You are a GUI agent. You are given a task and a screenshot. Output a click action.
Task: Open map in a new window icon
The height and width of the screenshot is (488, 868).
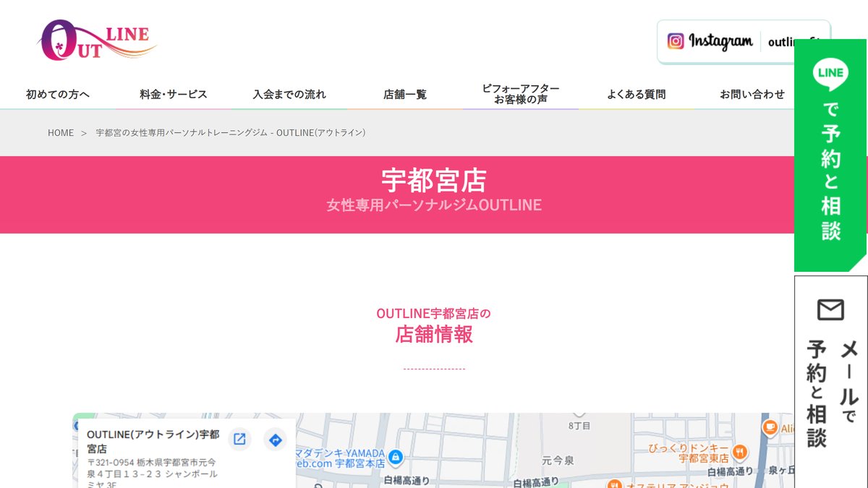point(239,440)
